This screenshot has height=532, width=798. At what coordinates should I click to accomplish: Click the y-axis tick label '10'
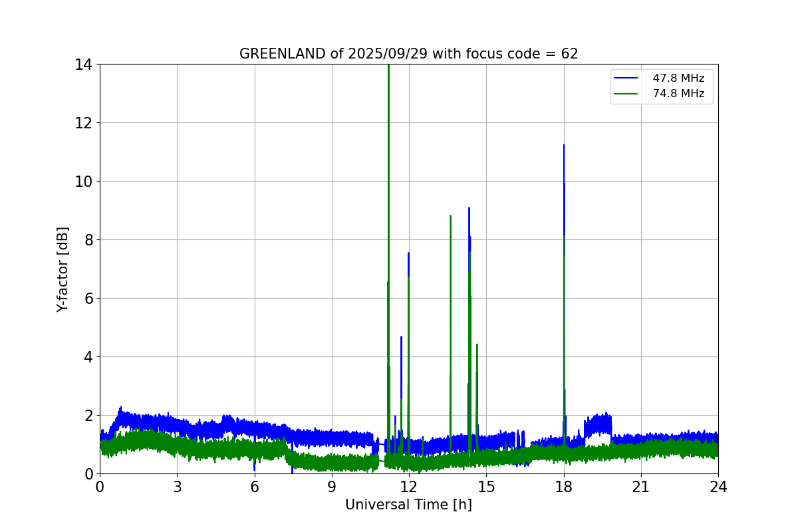click(83, 182)
